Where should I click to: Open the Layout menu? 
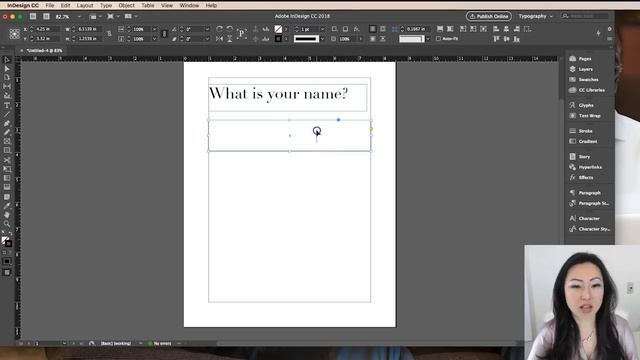pyautogui.click(x=85, y=5)
